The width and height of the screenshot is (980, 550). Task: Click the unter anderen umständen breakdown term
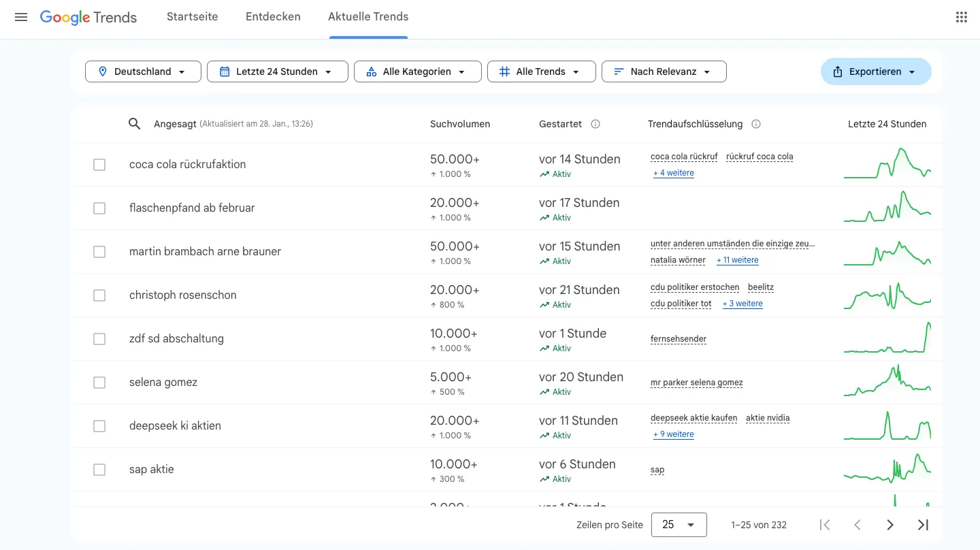(x=733, y=244)
